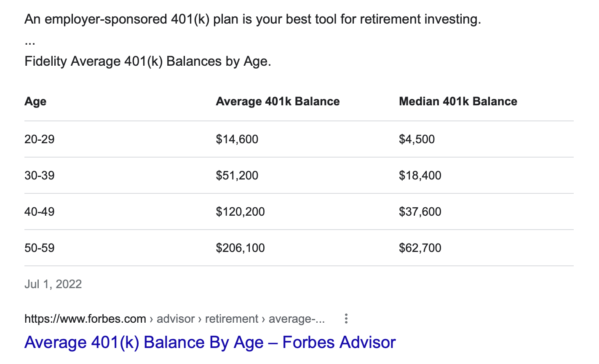The height and width of the screenshot is (364, 599).
Task: Click the 50-59 age row label
Action: 40,248
